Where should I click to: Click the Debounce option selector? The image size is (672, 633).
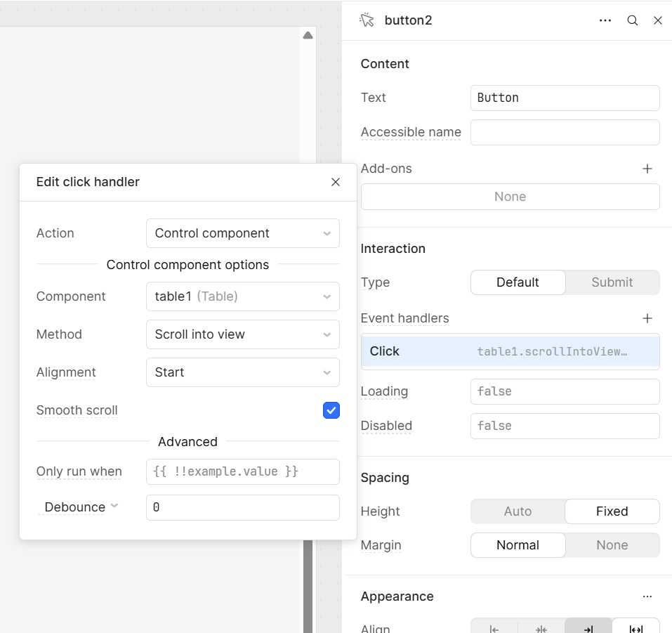(81, 507)
